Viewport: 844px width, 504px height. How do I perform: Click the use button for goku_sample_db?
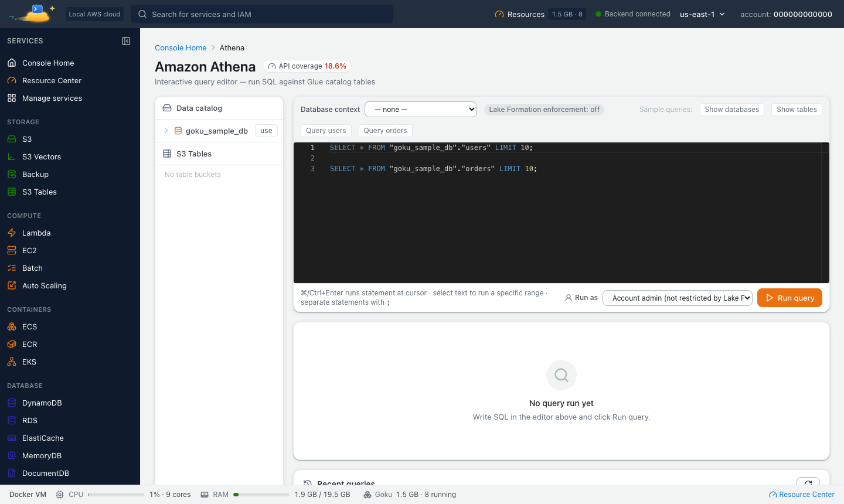coord(266,131)
